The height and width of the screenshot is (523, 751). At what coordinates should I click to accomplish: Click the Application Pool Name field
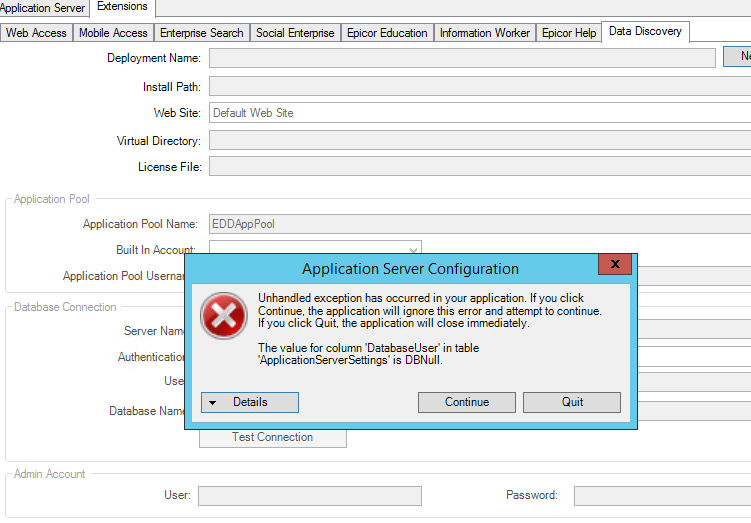480,224
